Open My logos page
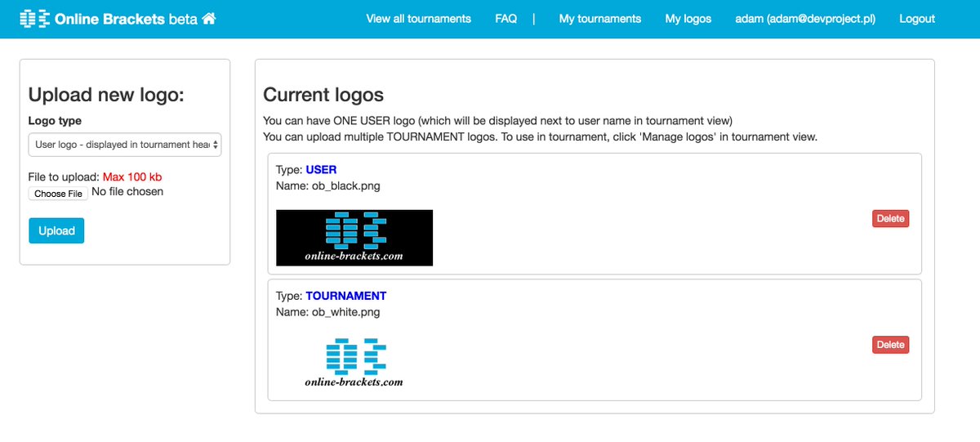The image size is (980, 442). coord(688,18)
